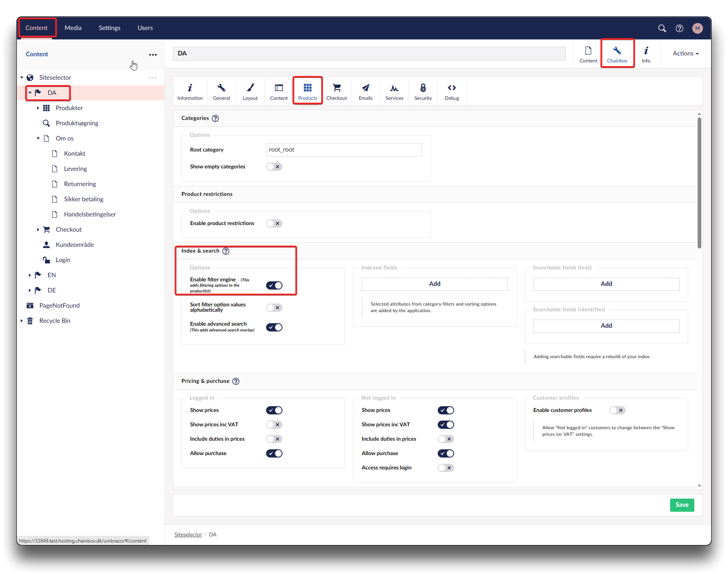The height and width of the screenshot is (575, 728).
Task: Click the Root category input field
Action: tap(344, 150)
